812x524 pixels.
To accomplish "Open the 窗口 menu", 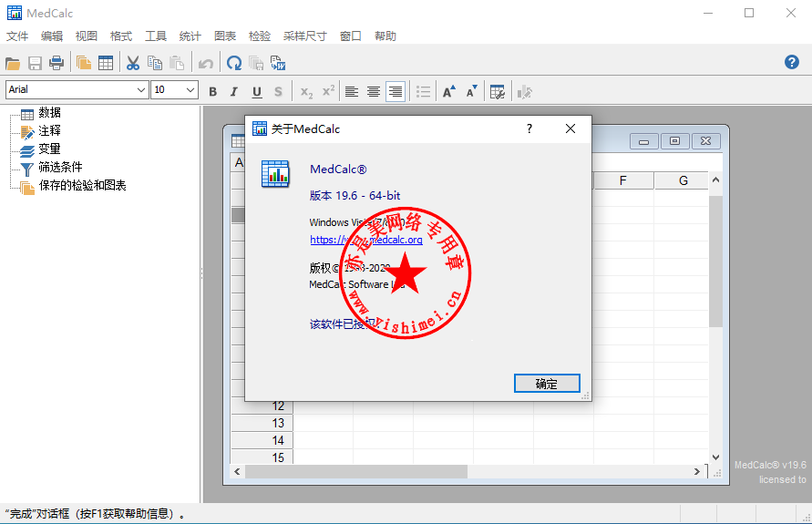I will tap(351, 36).
